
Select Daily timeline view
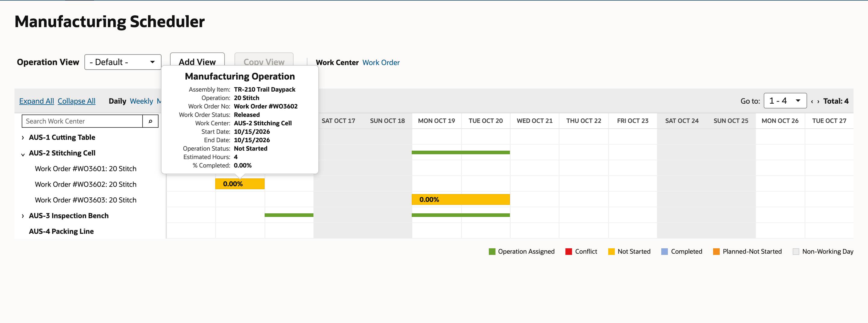(117, 101)
